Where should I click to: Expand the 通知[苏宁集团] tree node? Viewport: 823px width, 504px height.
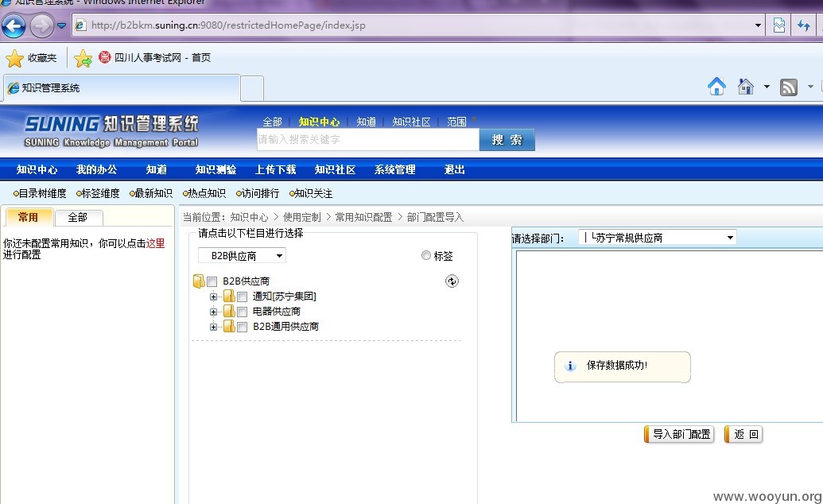tap(213, 297)
